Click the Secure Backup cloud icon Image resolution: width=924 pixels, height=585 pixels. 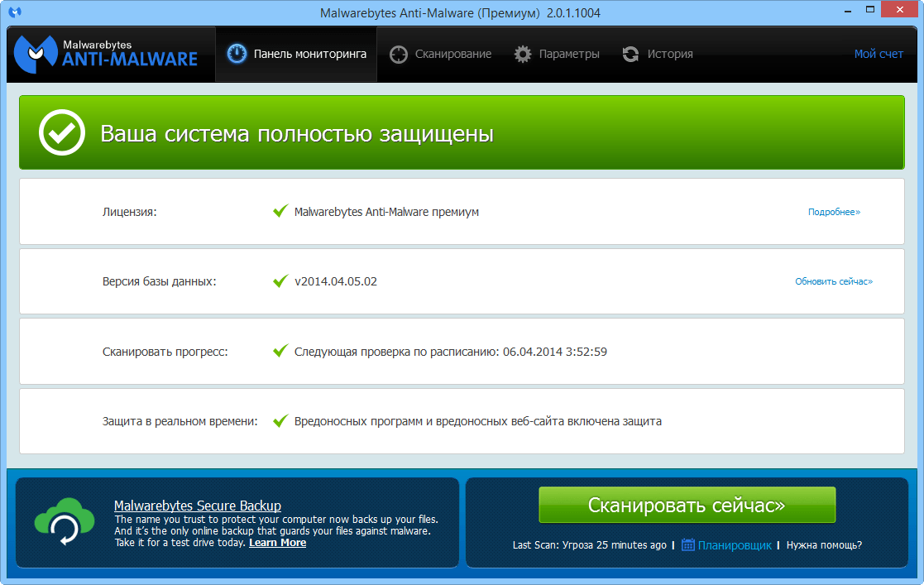64,522
